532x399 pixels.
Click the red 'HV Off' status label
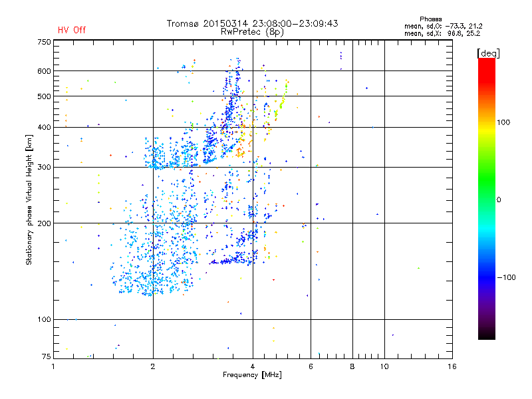click(x=72, y=30)
